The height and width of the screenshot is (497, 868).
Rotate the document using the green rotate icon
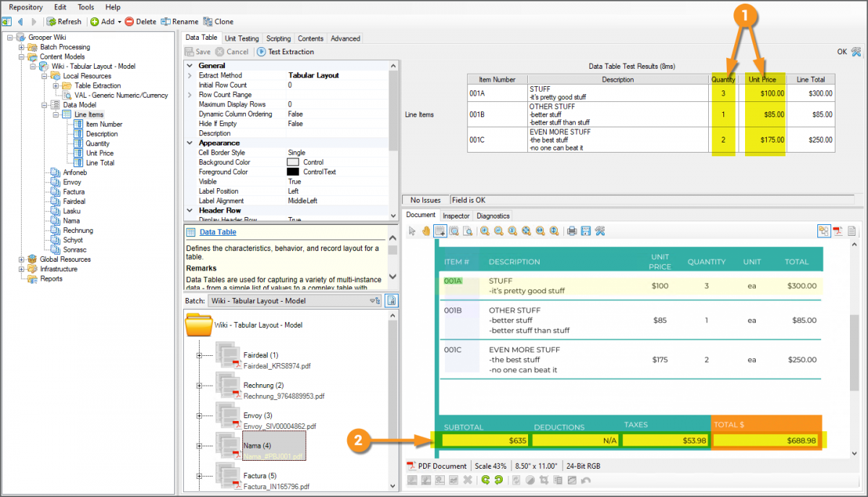486,480
